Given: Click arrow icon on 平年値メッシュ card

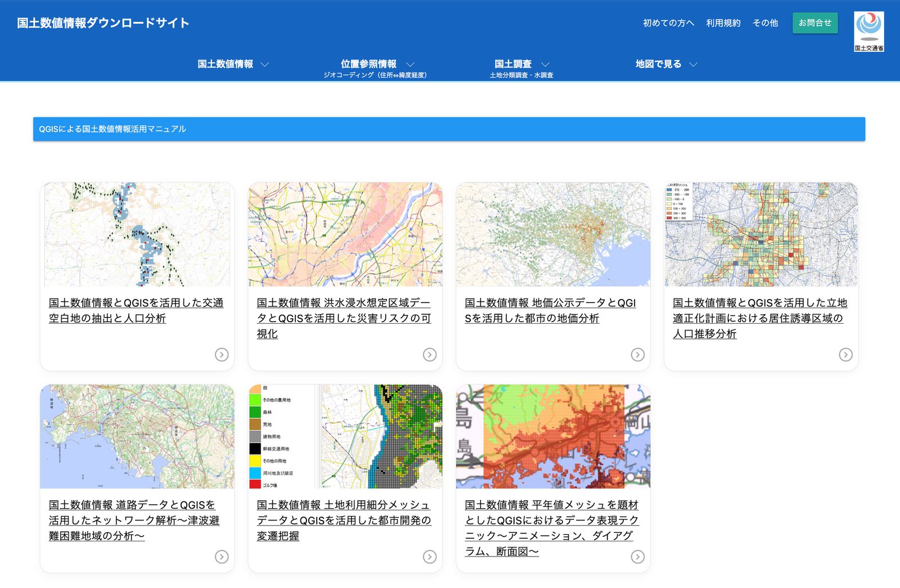Looking at the screenshot, I should coord(637,557).
